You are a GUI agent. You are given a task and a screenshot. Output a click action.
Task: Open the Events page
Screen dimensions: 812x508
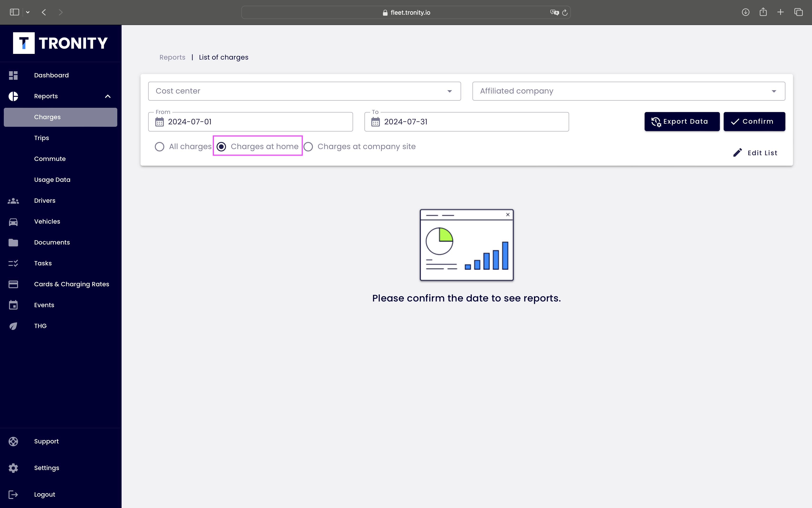tap(61, 305)
